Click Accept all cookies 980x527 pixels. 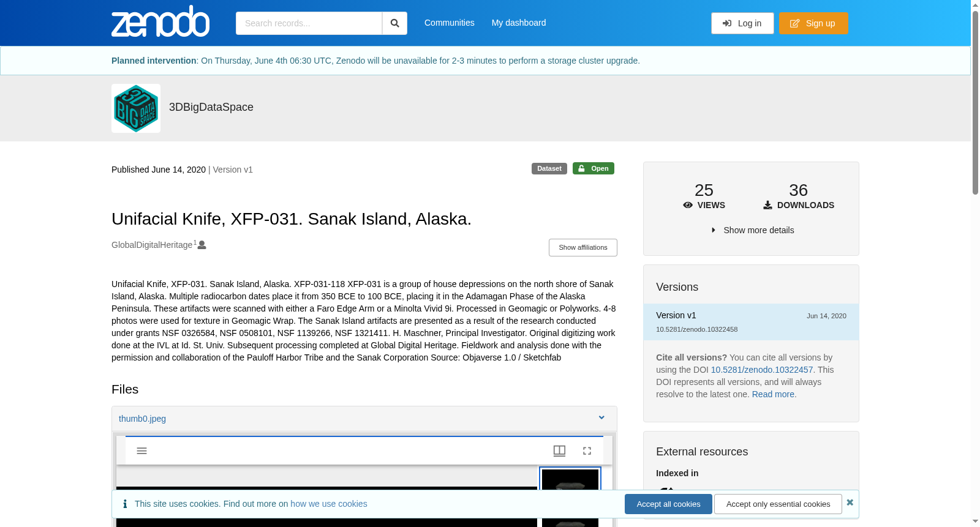[668, 504]
